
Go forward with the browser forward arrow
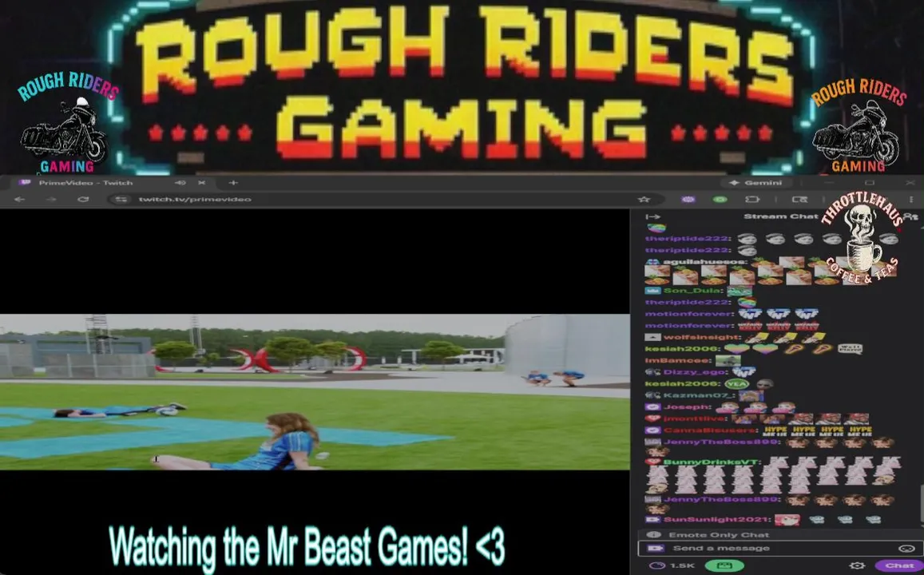51,199
